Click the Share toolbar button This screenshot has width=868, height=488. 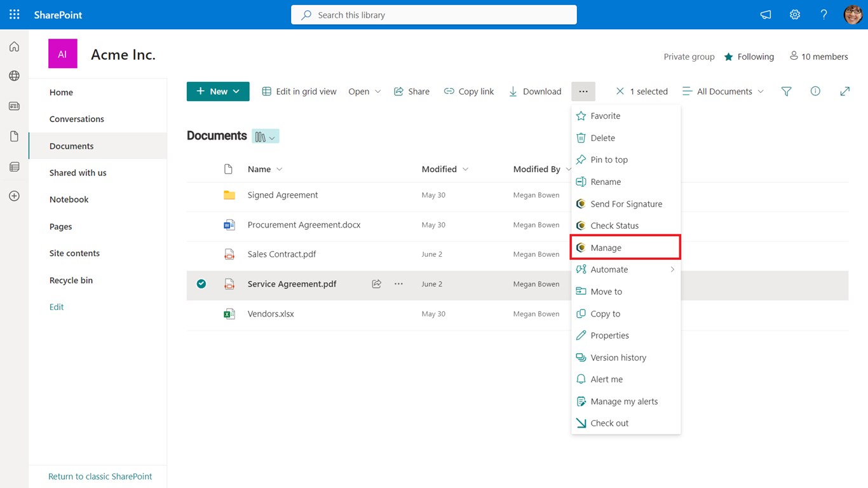412,91
